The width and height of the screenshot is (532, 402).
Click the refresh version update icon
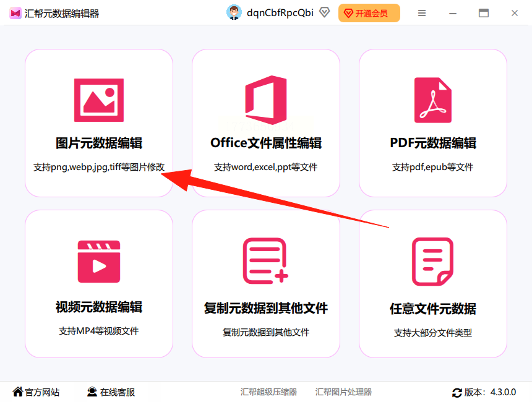[x=457, y=393]
